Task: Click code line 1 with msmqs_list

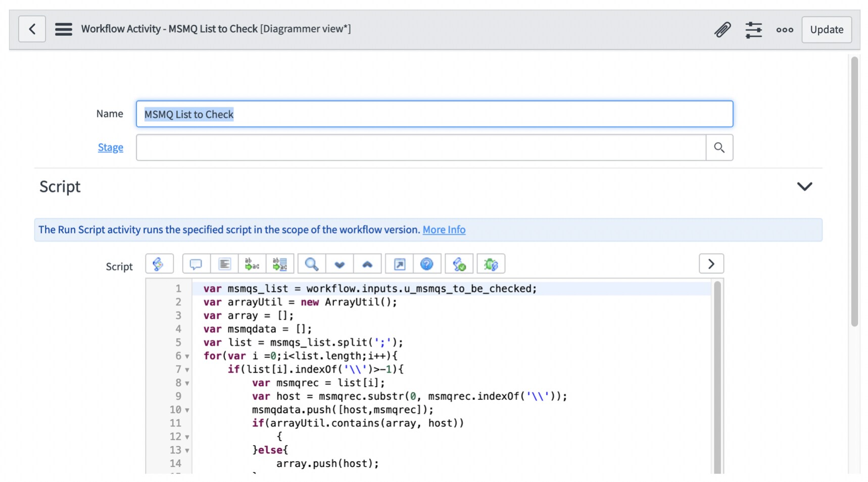Action: (x=370, y=288)
